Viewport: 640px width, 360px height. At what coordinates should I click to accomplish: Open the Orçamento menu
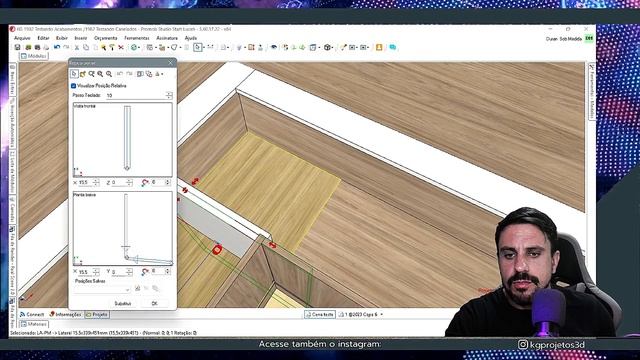pos(105,38)
